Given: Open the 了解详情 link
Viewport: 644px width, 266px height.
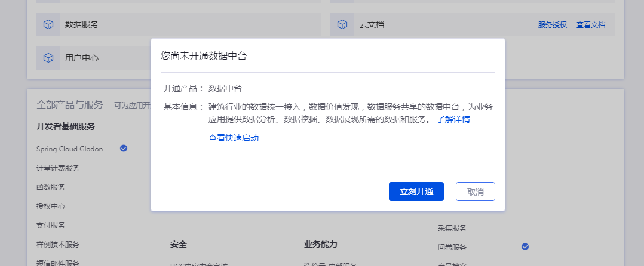Looking at the screenshot, I should 453,119.
